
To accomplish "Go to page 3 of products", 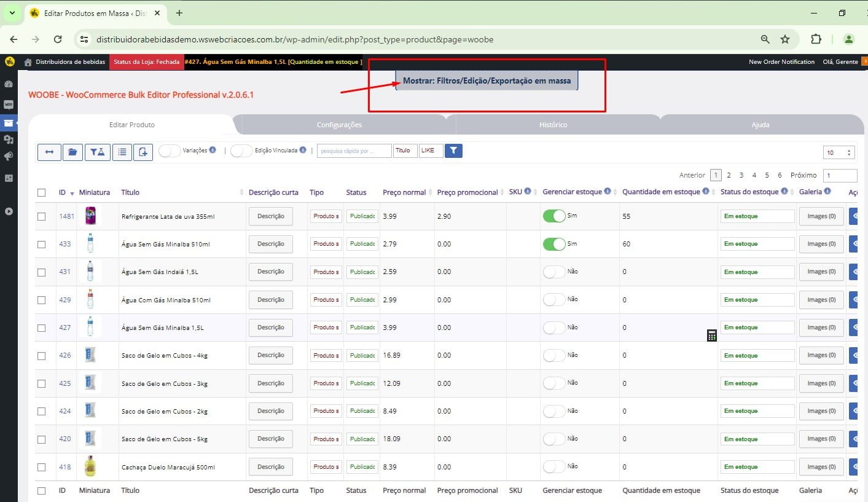I will point(741,175).
